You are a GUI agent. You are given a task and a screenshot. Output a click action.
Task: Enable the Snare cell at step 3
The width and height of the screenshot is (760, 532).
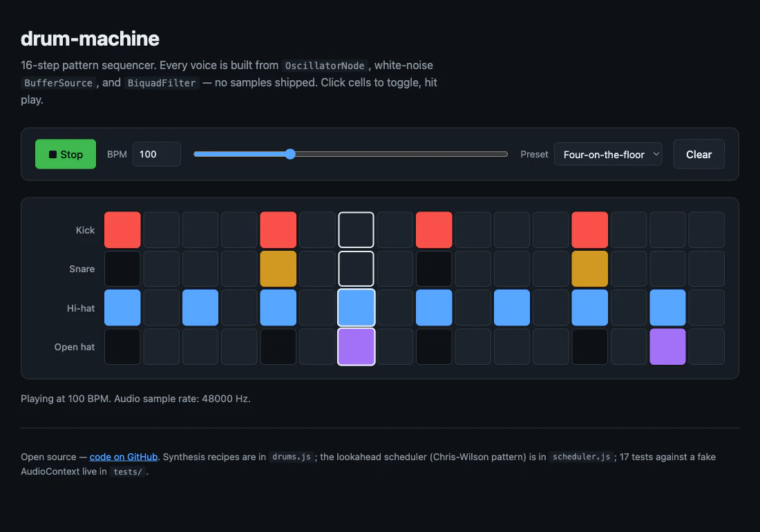click(200, 269)
